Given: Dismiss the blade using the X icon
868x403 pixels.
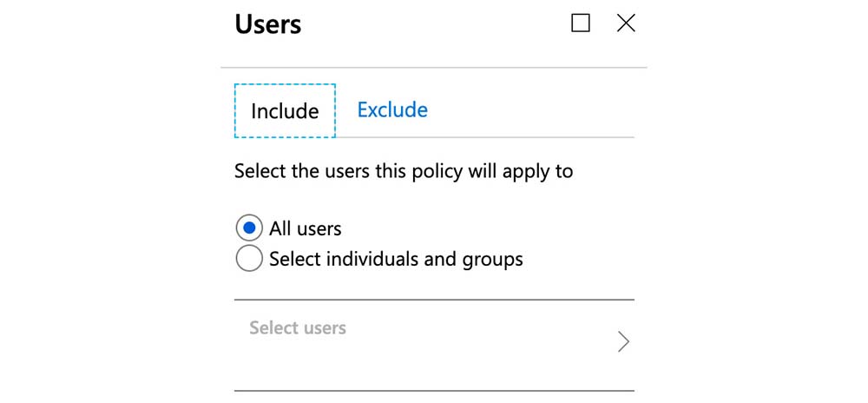Looking at the screenshot, I should [626, 23].
